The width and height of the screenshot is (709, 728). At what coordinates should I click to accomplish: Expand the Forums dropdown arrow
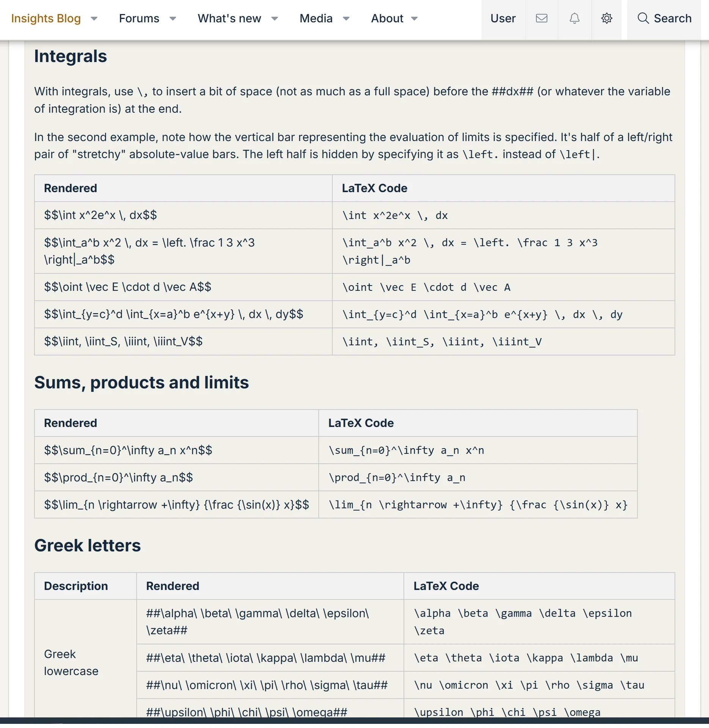pos(173,19)
